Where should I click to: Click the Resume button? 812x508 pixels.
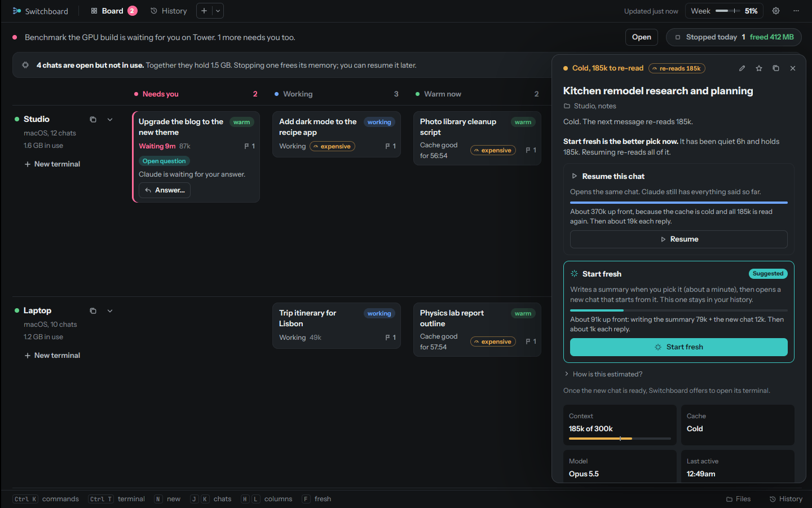679,239
